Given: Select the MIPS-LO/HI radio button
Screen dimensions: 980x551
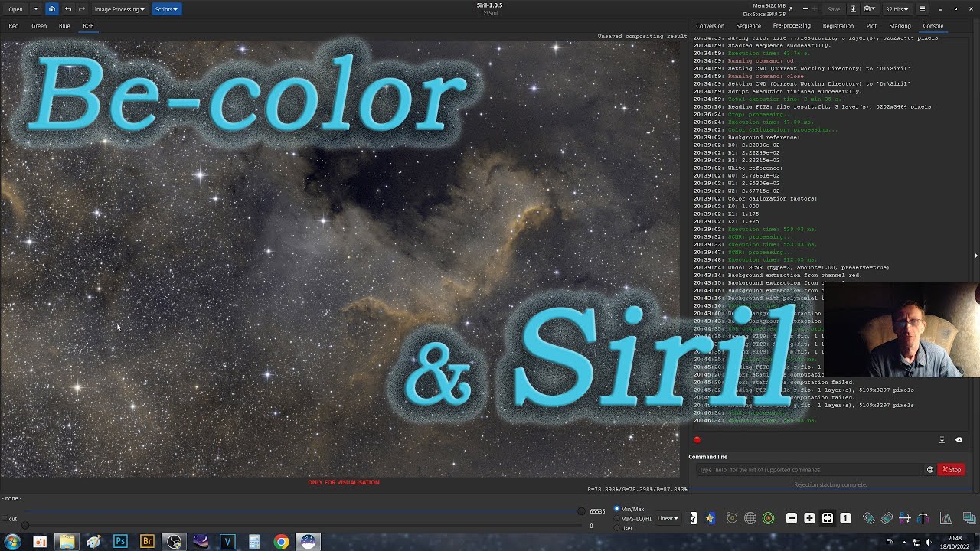Looking at the screenshot, I should (x=617, y=518).
